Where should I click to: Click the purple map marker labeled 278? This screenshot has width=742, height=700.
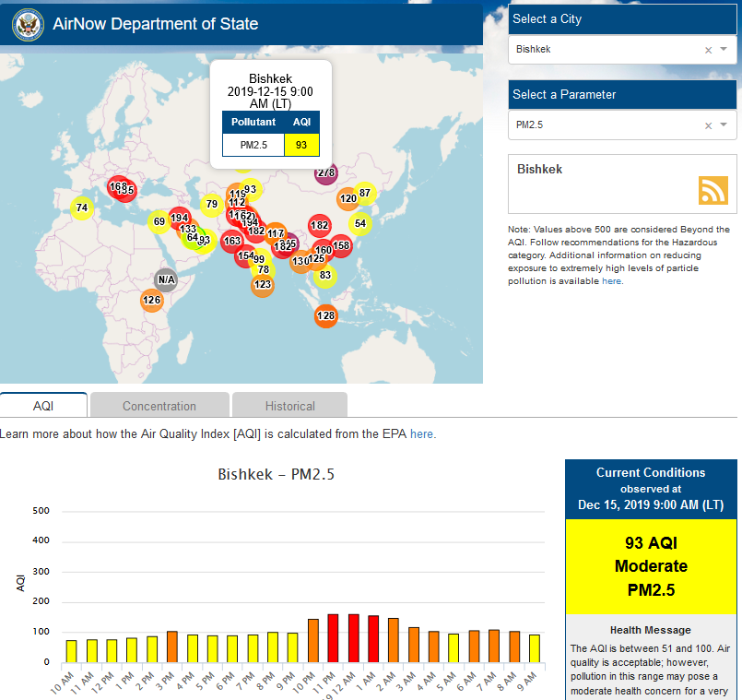pos(326,173)
